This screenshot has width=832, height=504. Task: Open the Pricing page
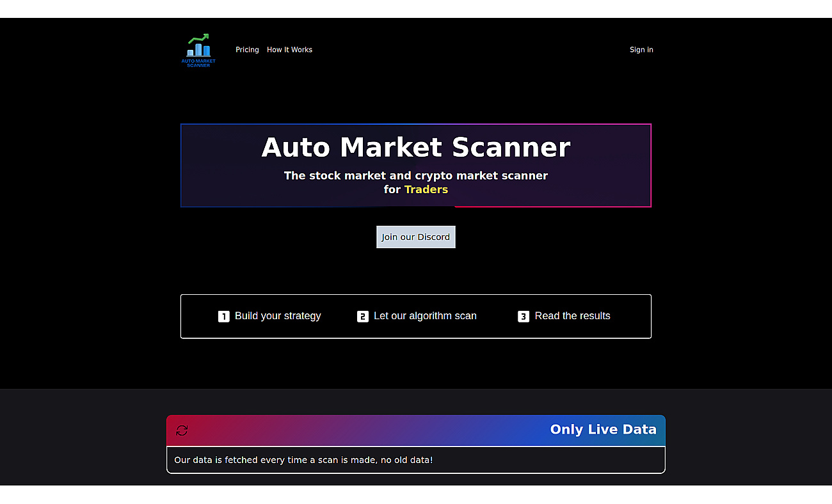(x=247, y=50)
